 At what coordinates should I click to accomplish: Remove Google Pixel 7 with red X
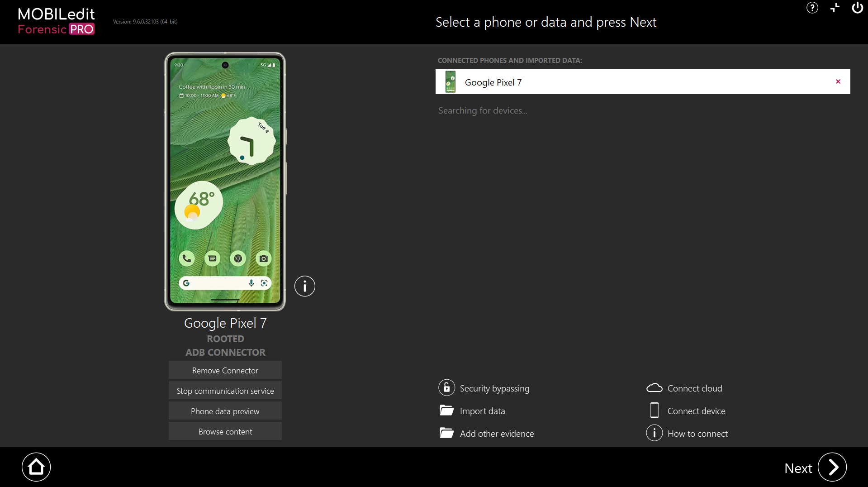tap(838, 81)
